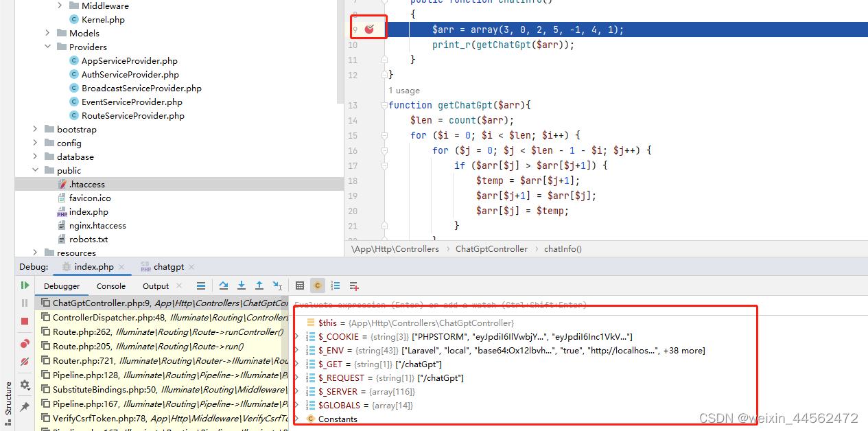Switch to the Console tab

tap(110, 286)
